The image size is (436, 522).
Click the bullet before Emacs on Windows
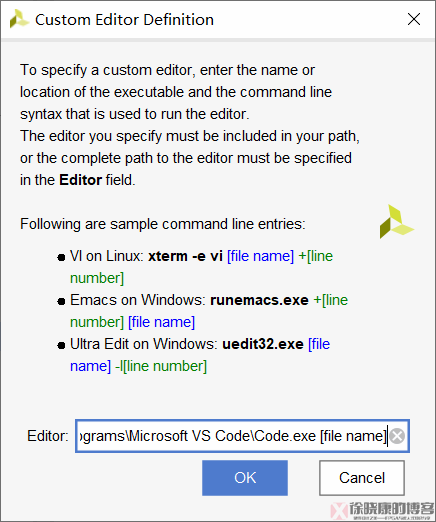tap(61, 301)
